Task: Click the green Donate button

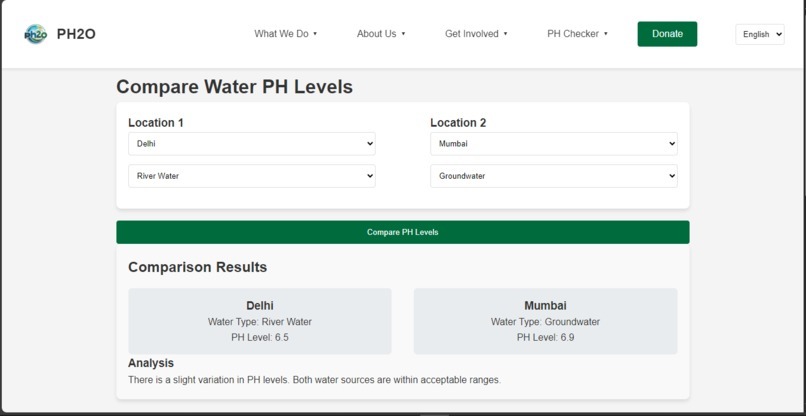Action: 667,34
